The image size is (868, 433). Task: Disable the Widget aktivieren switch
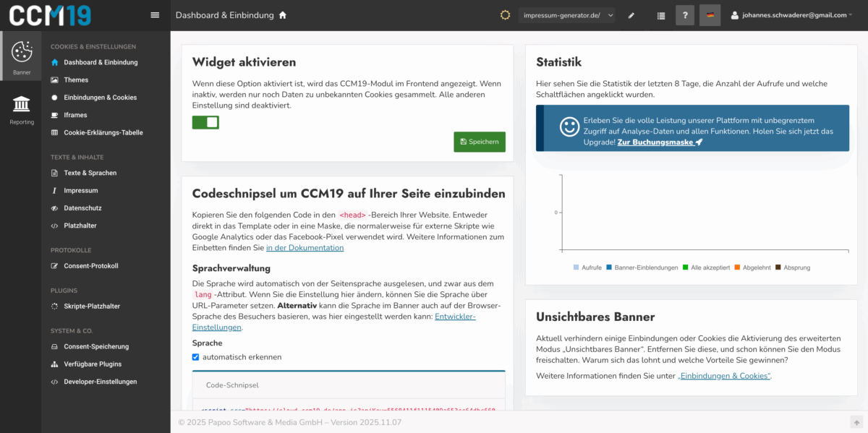pyautogui.click(x=205, y=122)
